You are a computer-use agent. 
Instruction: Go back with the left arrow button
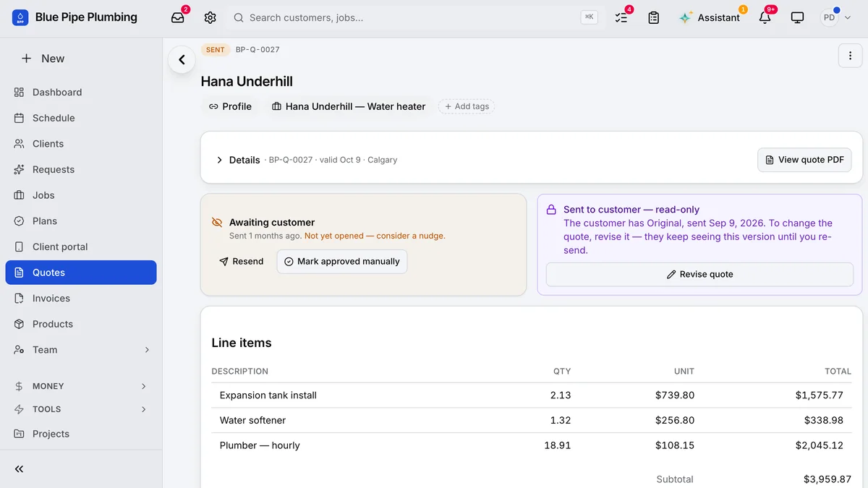tap(182, 60)
